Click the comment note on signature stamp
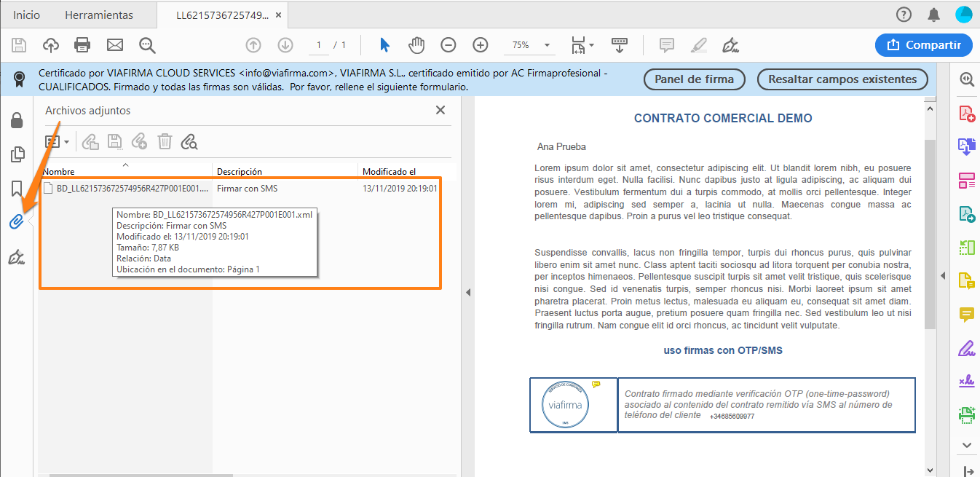The width and height of the screenshot is (980, 477). click(x=596, y=384)
